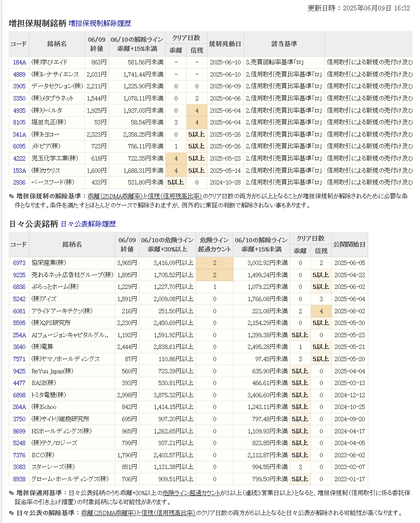Select company name (株)メタプラネット

pos(53,98)
